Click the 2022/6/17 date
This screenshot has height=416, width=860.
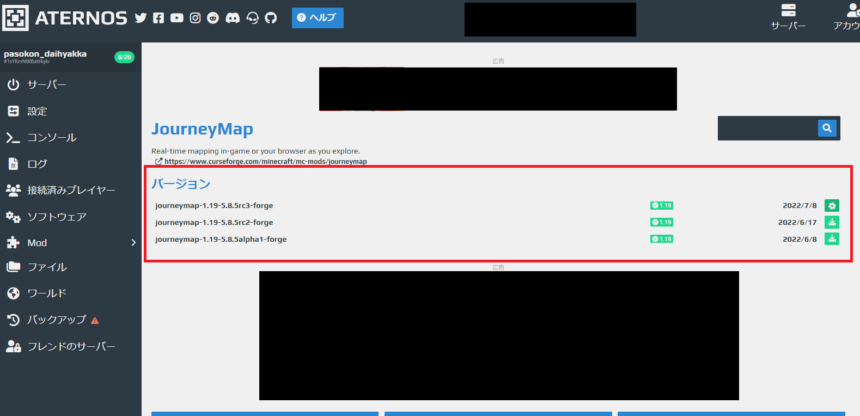point(797,222)
